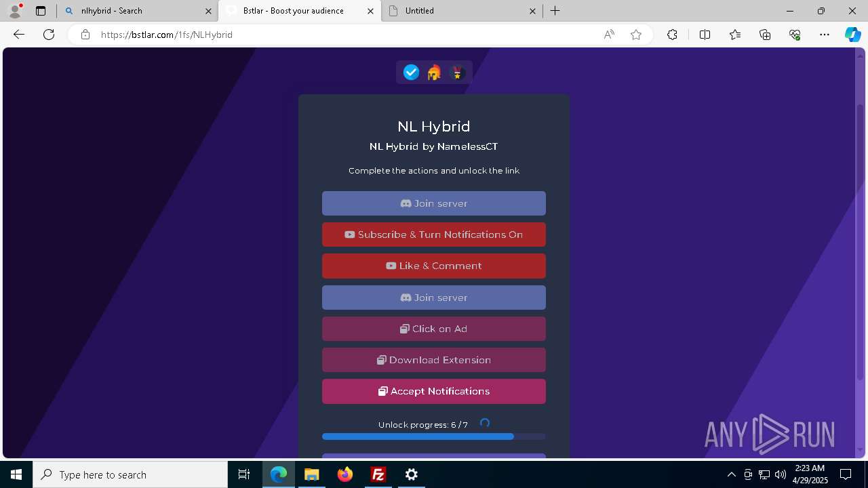Open the profile avatar icon
Viewport: 868px width, 488px height.
15,11
